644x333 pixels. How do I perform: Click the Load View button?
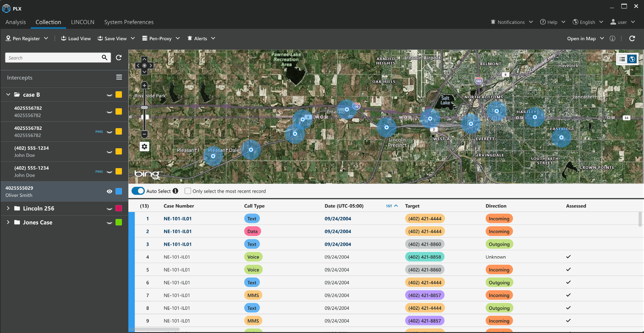[x=76, y=38]
